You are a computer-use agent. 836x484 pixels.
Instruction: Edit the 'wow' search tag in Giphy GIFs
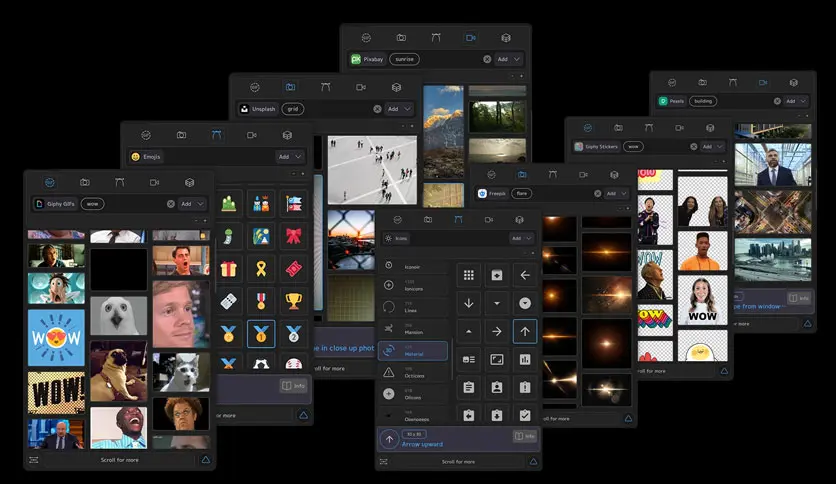pos(92,204)
